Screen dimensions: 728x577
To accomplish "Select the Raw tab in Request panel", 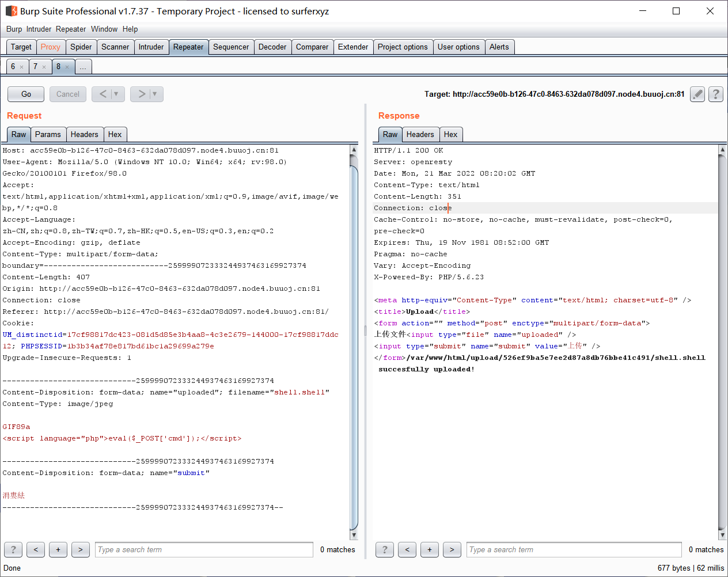I will pos(19,134).
